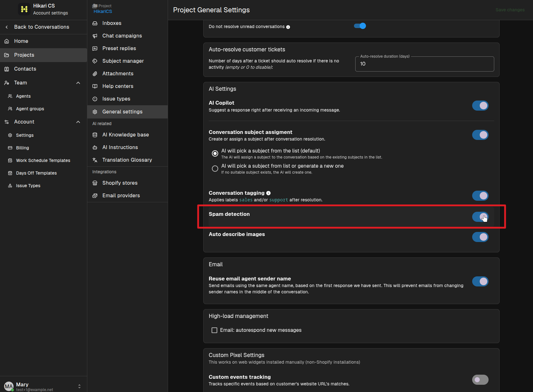
Task: Click the Work Schedule Templates icon
Action: (x=10, y=160)
